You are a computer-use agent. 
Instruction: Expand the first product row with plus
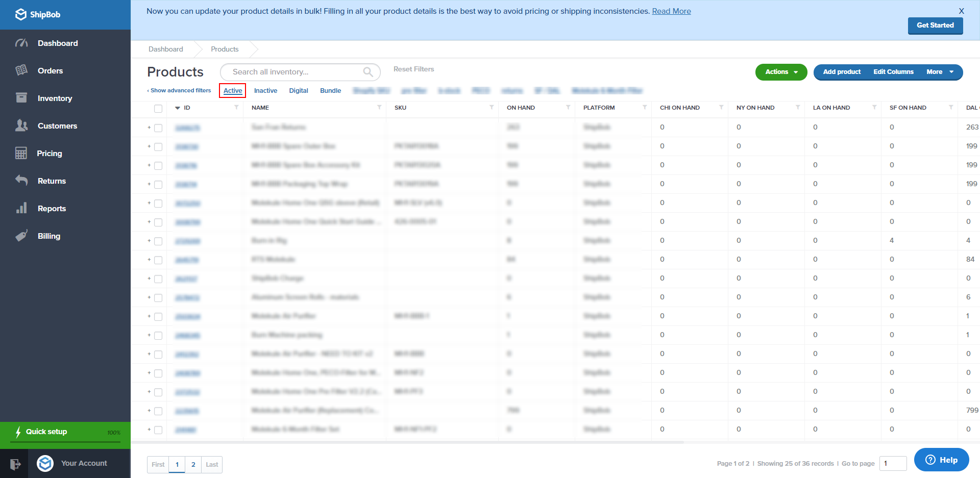pyautogui.click(x=149, y=128)
